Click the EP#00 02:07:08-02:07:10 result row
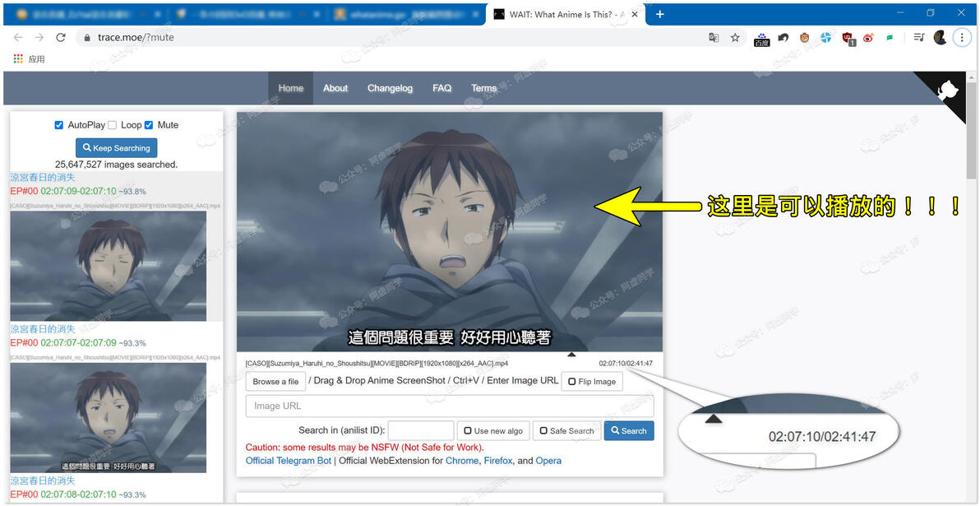Viewport: 980px width, 506px height. pos(78,494)
